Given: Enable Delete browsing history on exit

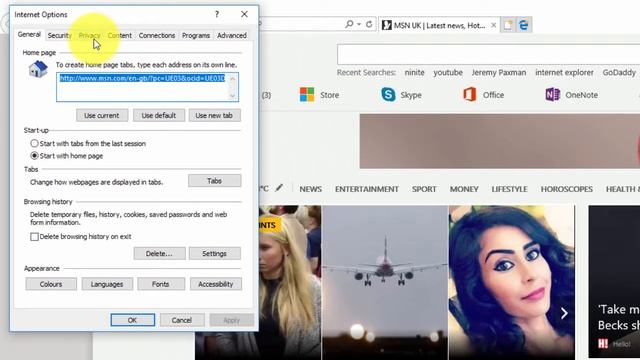Looking at the screenshot, I should pos(34,237).
